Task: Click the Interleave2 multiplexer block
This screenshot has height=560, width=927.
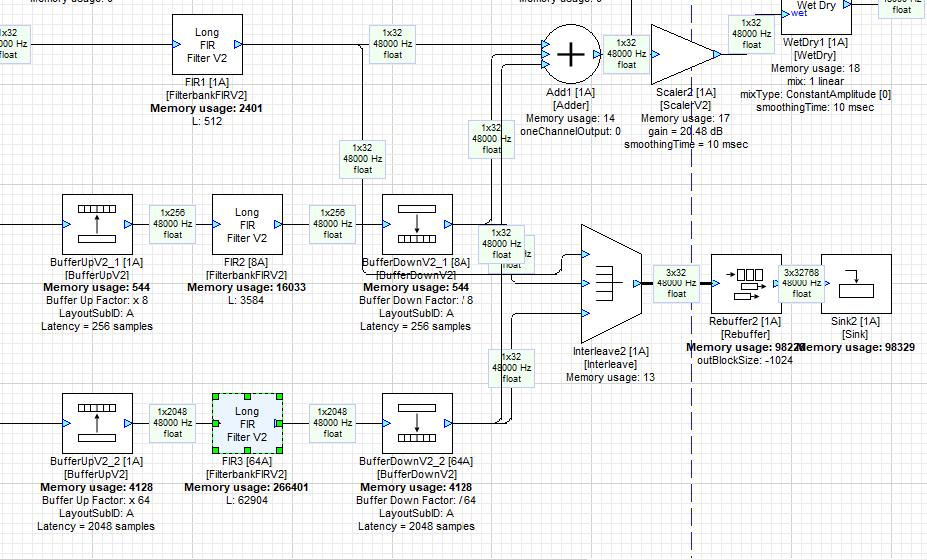Action: pos(609,283)
